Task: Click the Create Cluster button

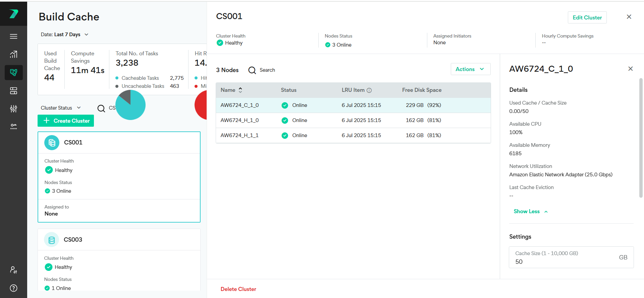Action: pyautogui.click(x=66, y=121)
